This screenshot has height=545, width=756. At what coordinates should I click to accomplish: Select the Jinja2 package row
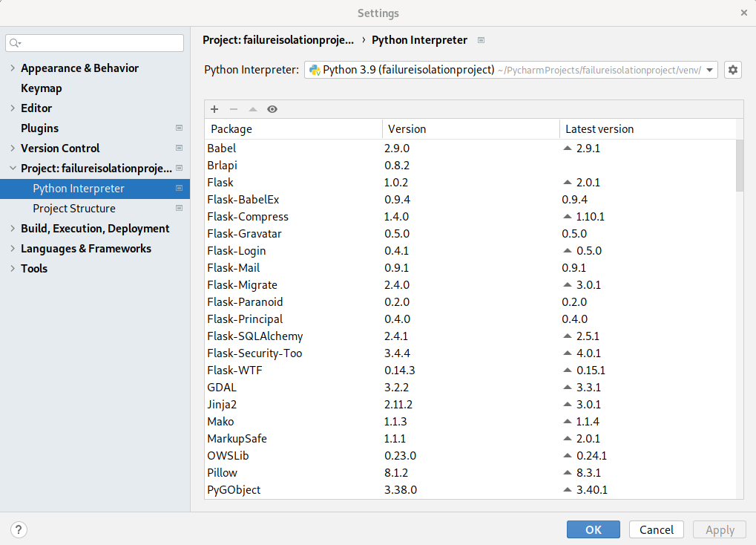click(470, 405)
